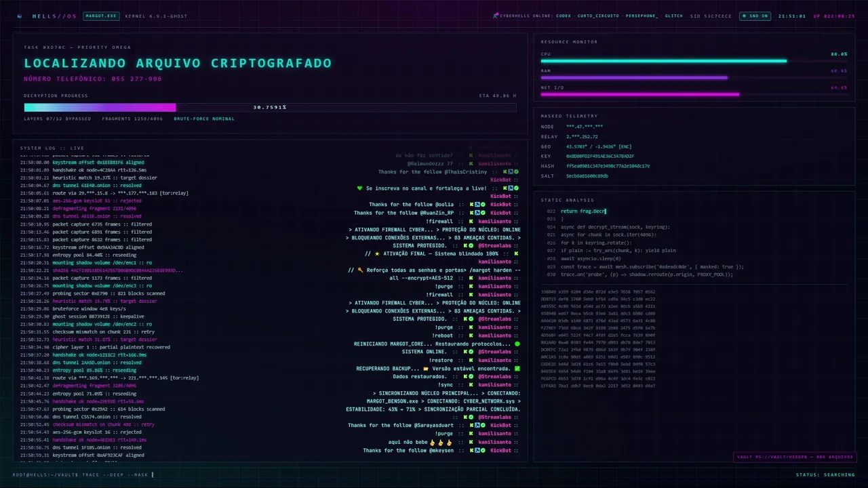This screenshot has width=868, height=488.
Task: Click the root@hells command prompt input
Action: pyautogui.click(x=83, y=474)
